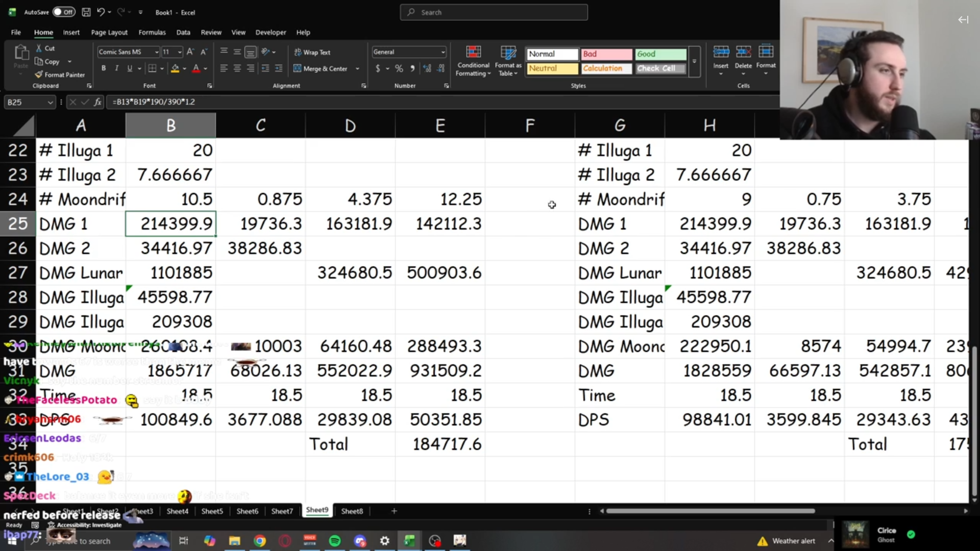Open the Formulas ribbon tab
Screen dimensions: 980x551
152,32
